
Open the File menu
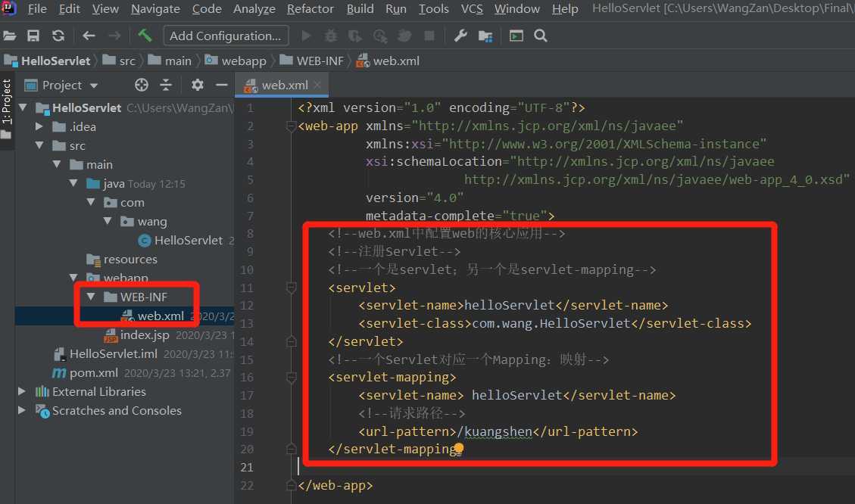37,9
